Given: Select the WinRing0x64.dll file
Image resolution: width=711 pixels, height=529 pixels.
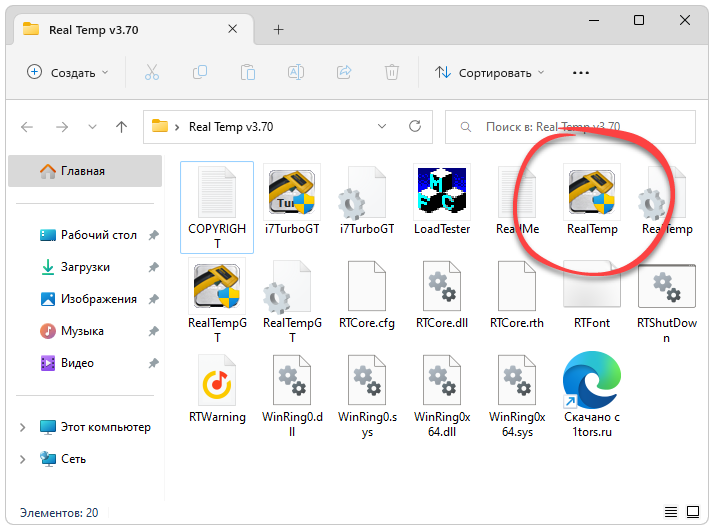Looking at the screenshot, I should click(442, 396).
